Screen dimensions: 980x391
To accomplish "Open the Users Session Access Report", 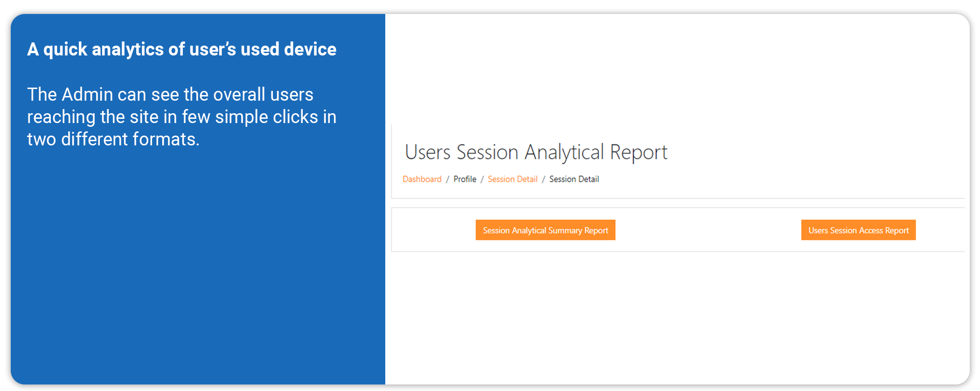I will tap(858, 230).
